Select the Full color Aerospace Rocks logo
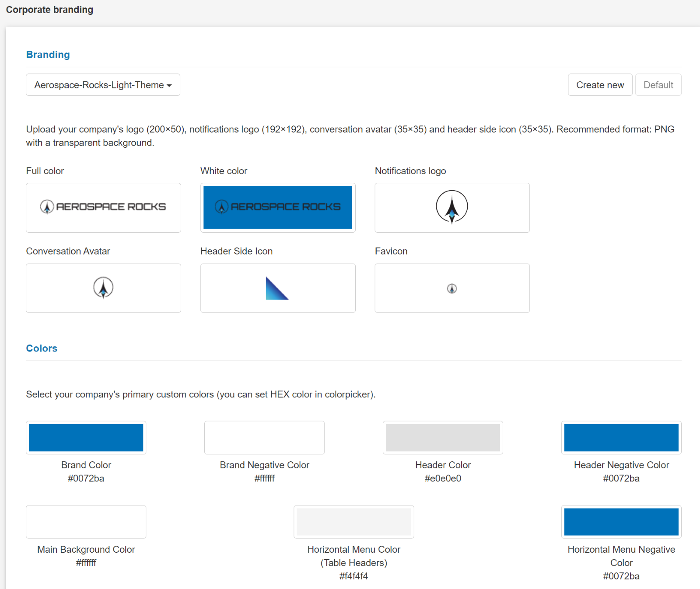 (x=103, y=207)
